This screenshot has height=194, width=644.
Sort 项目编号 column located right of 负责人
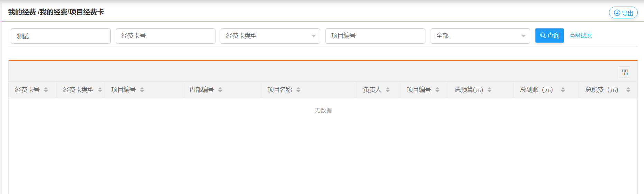click(437, 90)
